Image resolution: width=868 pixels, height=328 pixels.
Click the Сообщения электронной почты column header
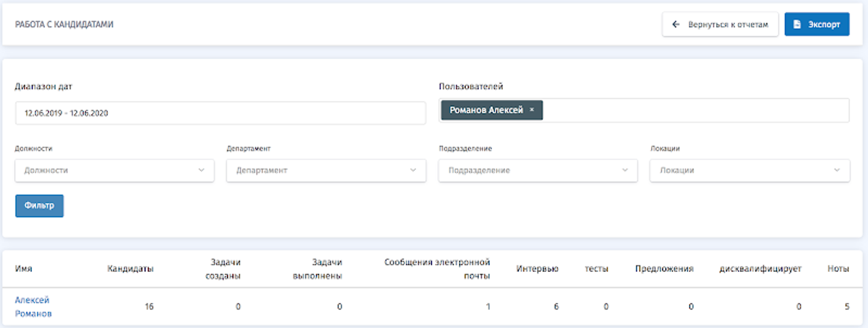point(437,269)
